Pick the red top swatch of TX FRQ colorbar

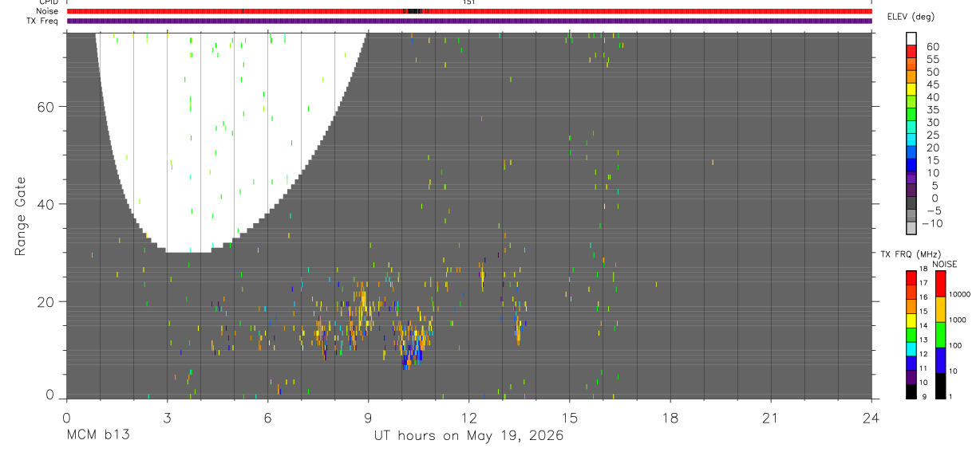click(911, 277)
